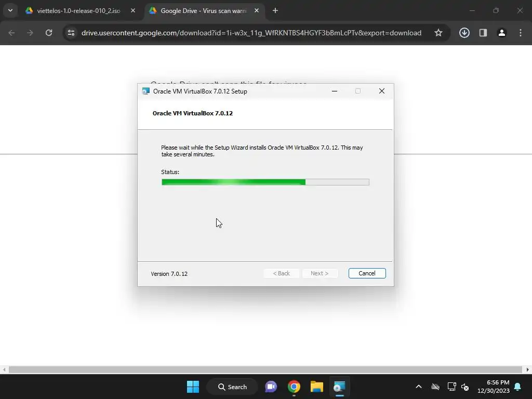Close the Google Drive virus scan tab
This screenshot has width=532, height=399.
click(x=257, y=11)
